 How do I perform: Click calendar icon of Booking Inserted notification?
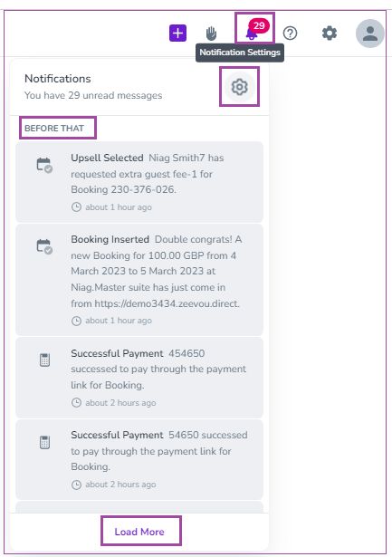44,246
